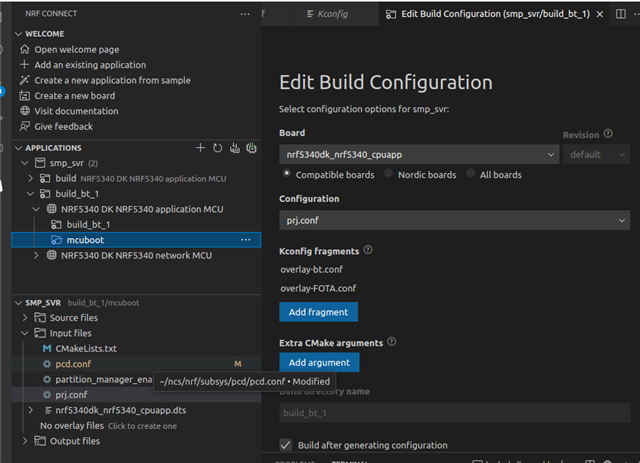Click the help icon next to Kconfig fragments

click(368, 250)
